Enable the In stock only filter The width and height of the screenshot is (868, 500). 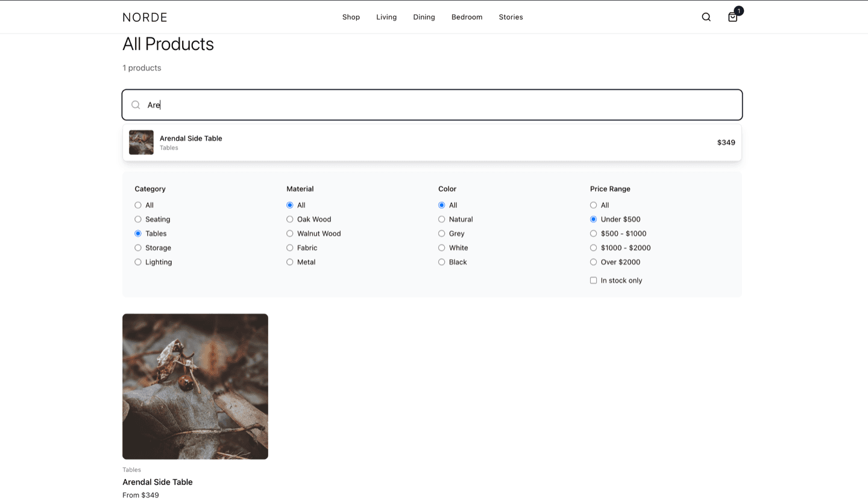point(593,280)
